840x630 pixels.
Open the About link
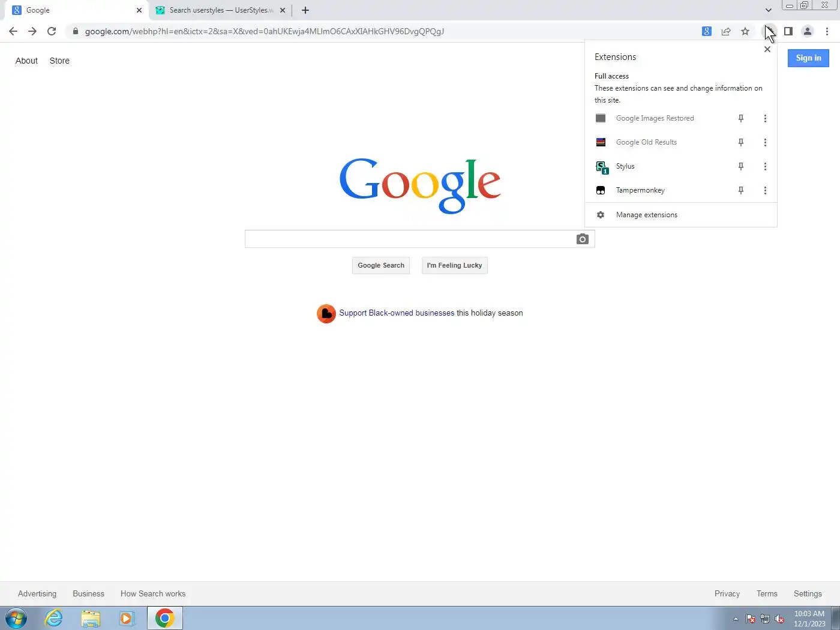coord(26,61)
